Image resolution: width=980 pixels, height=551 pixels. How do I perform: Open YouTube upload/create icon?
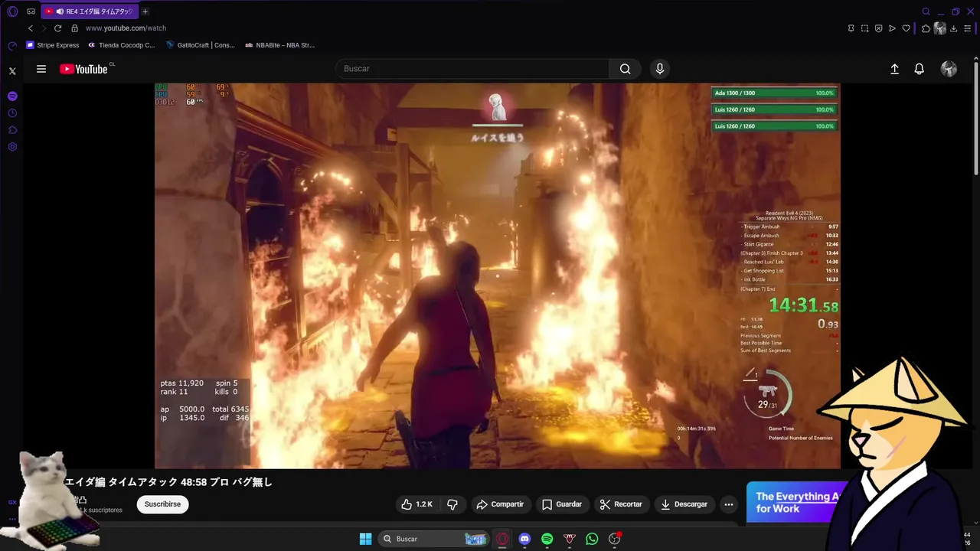click(894, 69)
